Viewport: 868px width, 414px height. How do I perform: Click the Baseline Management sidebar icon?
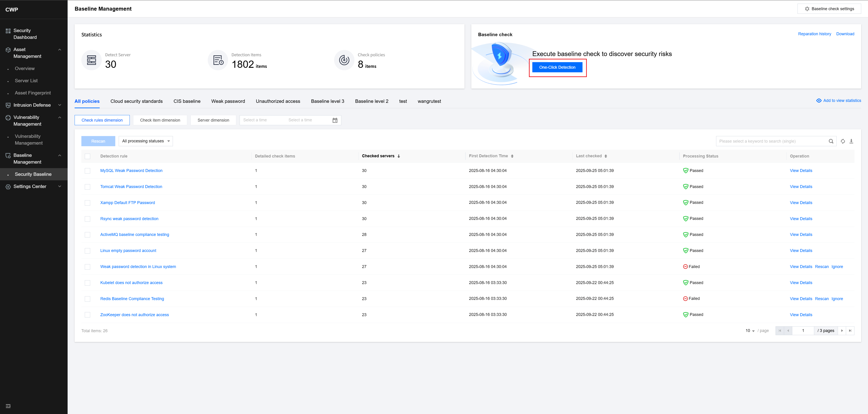pyautogui.click(x=8, y=156)
